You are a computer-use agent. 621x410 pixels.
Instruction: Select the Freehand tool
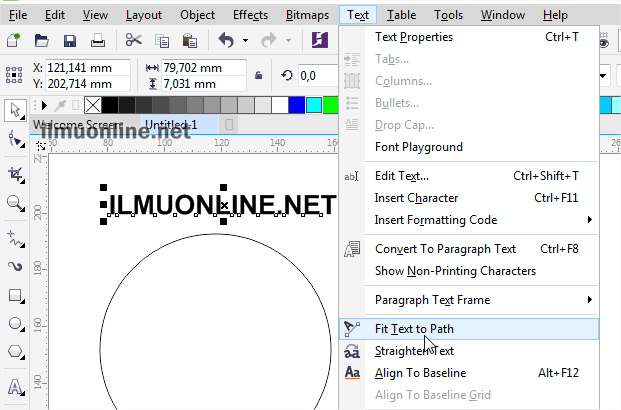tap(16, 238)
